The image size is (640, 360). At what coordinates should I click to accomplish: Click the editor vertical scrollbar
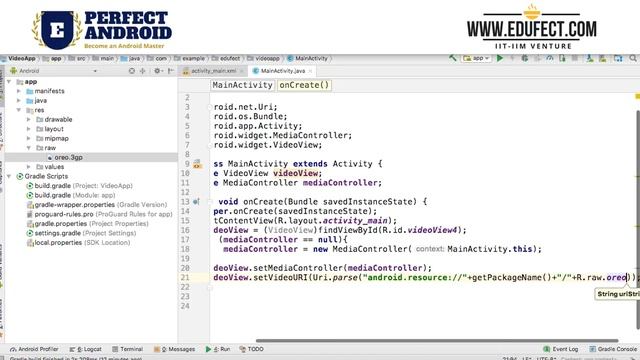click(638, 220)
